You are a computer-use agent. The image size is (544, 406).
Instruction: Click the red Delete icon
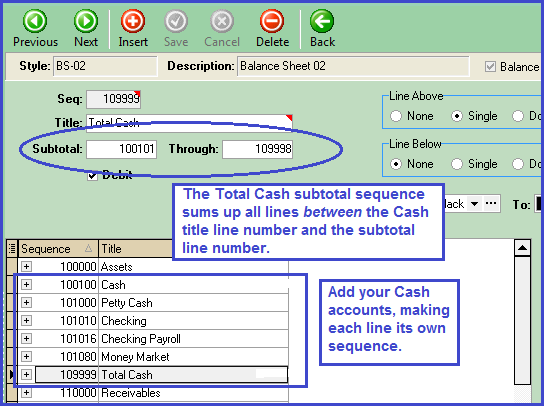[x=272, y=21]
